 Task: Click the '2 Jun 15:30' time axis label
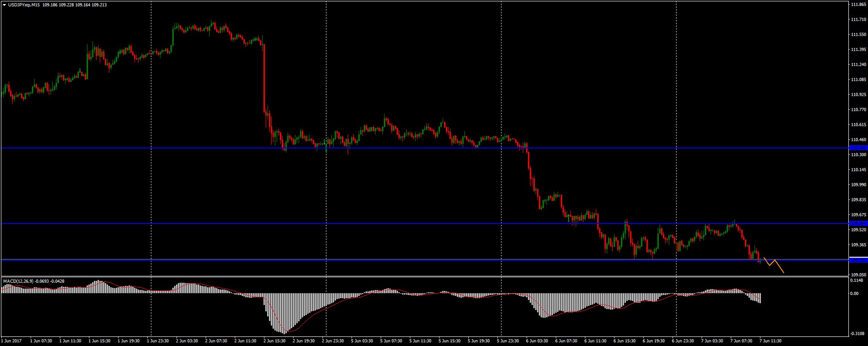click(274, 341)
